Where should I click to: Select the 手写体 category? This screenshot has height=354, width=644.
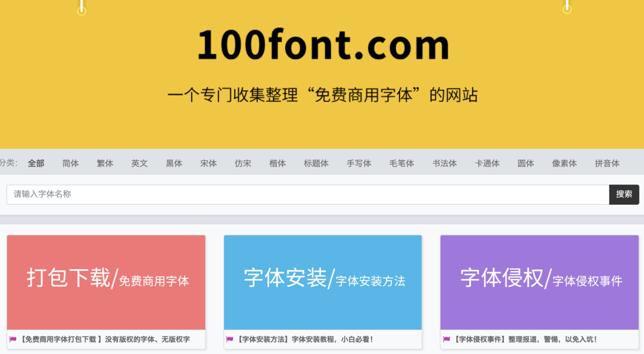click(359, 163)
